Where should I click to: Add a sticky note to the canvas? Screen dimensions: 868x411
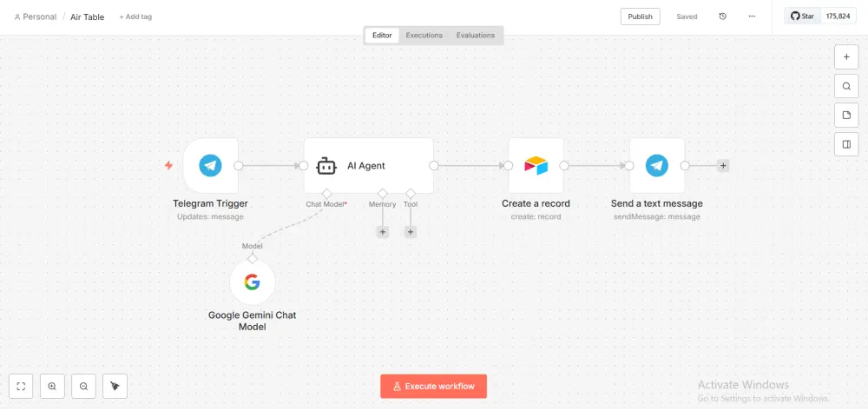coord(846,115)
